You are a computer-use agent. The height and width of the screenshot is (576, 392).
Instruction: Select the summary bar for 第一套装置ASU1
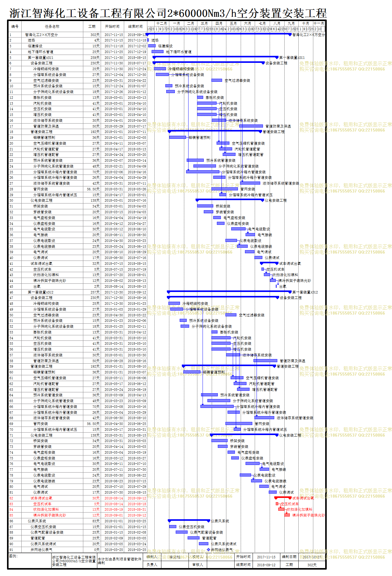pyautogui.click(x=215, y=57)
